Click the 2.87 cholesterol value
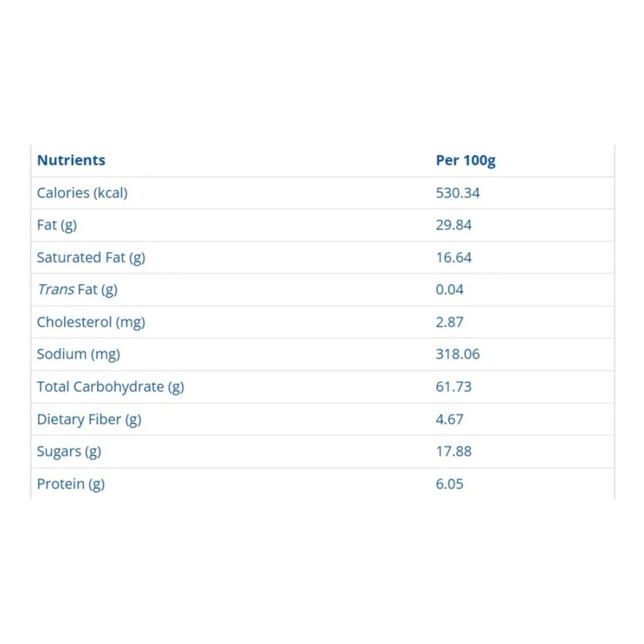This screenshot has height=644, width=644. [449, 322]
